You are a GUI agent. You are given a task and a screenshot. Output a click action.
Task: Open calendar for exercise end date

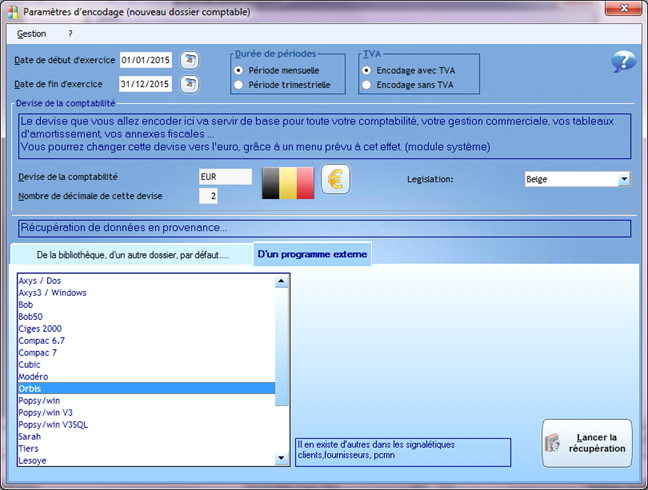point(190,84)
